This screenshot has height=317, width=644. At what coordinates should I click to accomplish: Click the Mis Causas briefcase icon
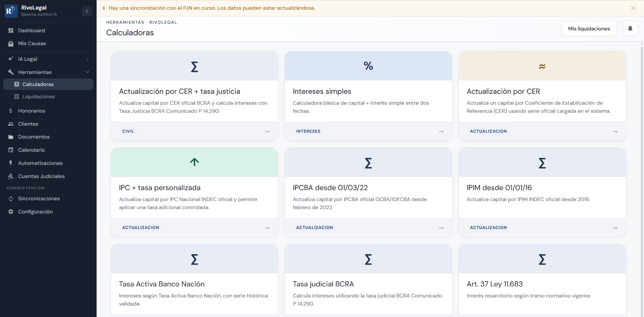pos(11,44)
